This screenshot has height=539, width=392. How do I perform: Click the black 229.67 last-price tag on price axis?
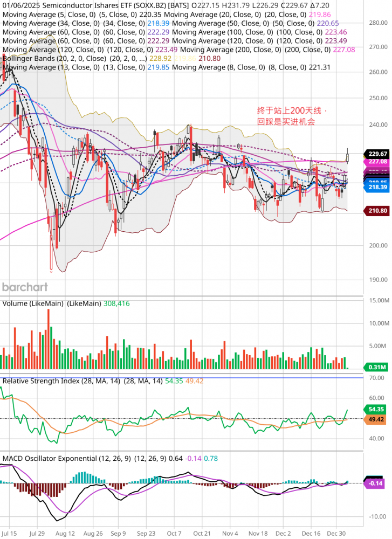click(377, 154)
